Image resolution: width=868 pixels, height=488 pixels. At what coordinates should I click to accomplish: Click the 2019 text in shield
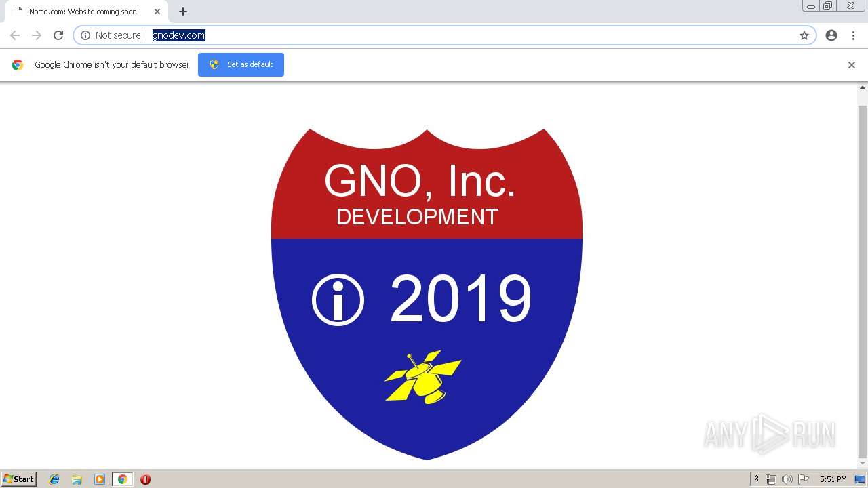coord(461,299)
